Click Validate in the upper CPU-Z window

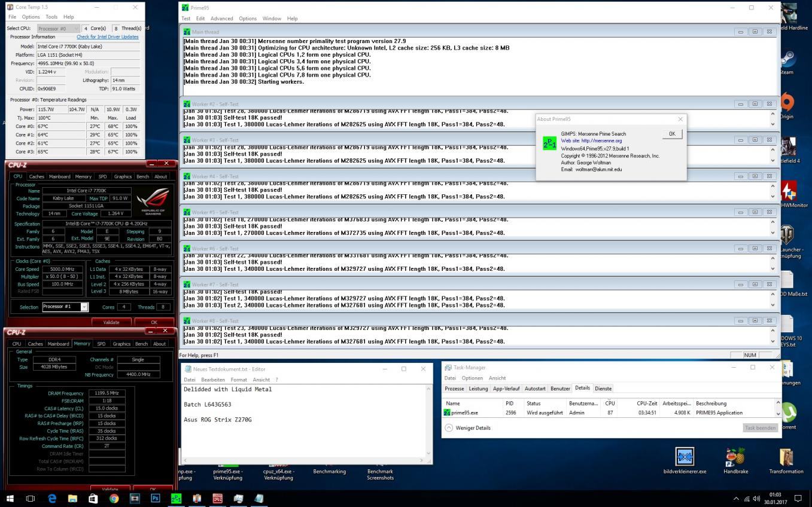click(x=111, y=322)
